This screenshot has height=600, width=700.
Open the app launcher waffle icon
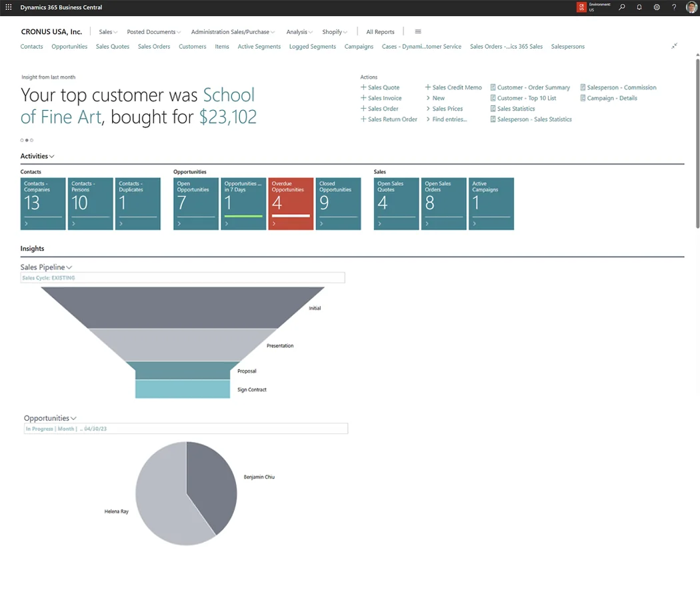pos(9,7)
